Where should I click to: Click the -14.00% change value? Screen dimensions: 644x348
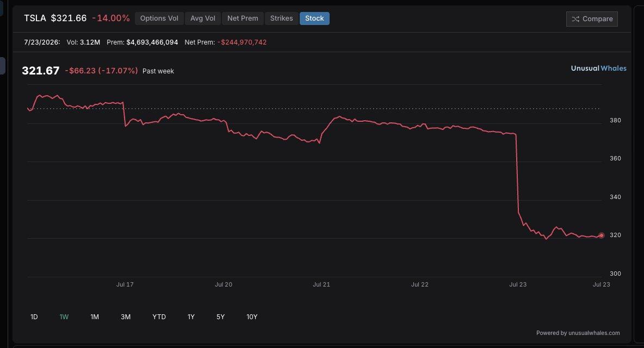[111, 18]
